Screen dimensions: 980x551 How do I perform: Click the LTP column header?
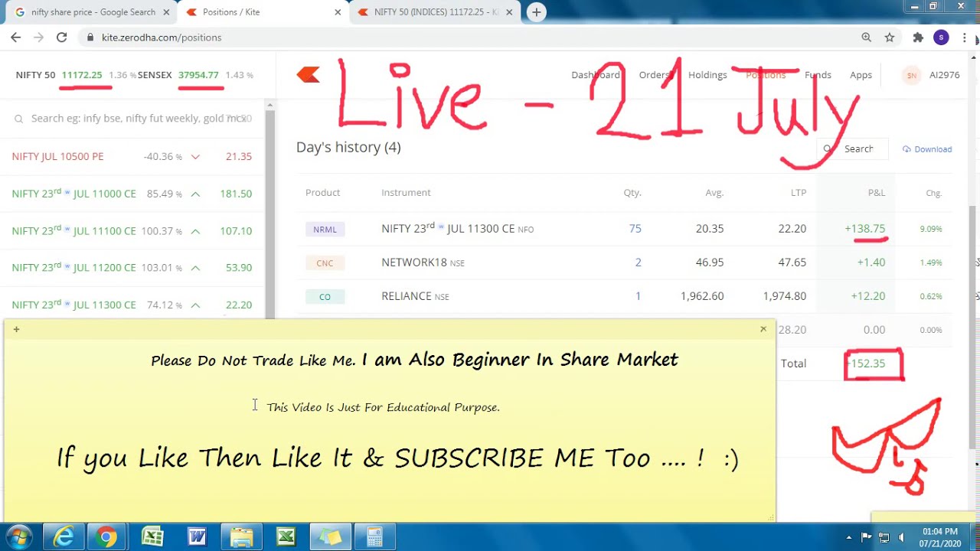point(799,193)
